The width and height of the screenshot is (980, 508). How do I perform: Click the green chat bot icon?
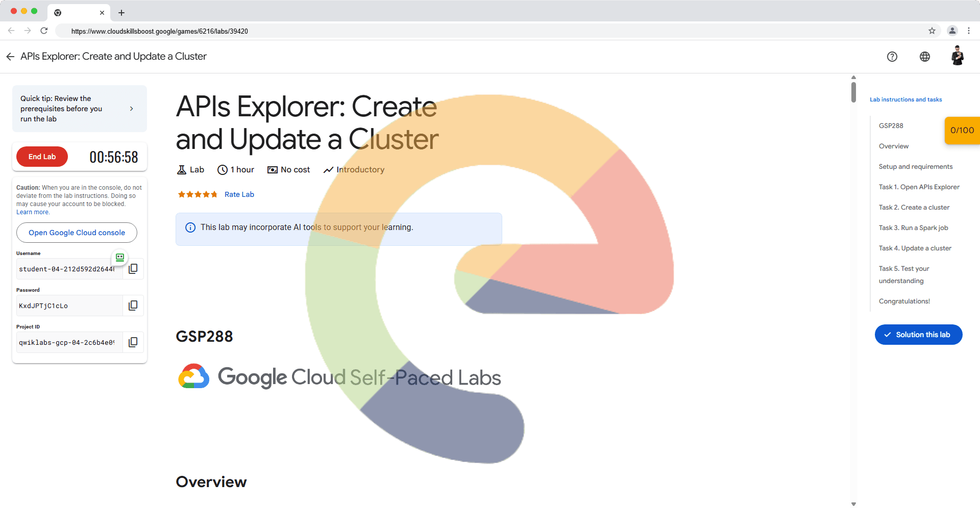120,258
